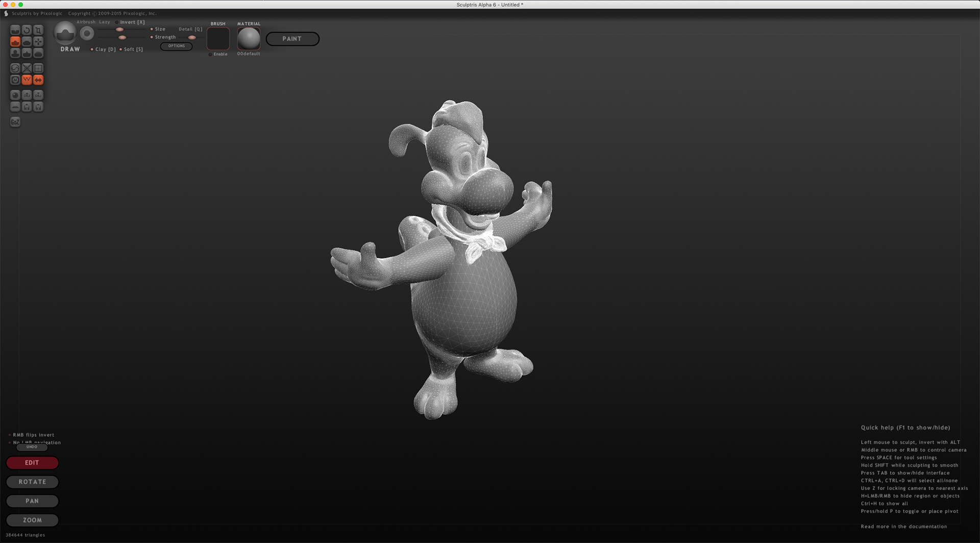Click the GoZ button
Screen dimensions: 980x543
(15, 122)
